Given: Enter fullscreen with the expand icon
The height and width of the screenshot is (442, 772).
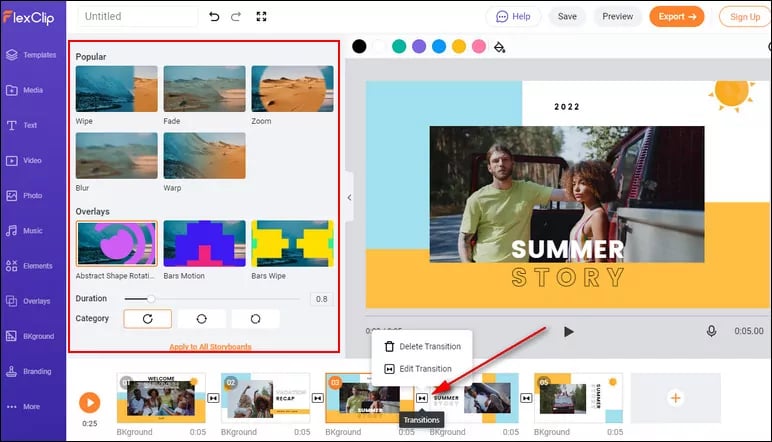Looking at the screenshot, I should coord(262,17).
